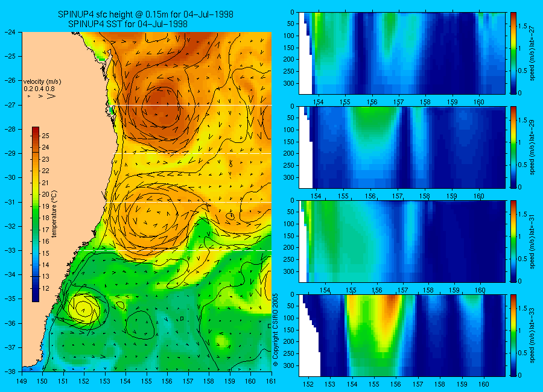
Task: Select the "speed (m/s) lat=-27" label
Action: [532, 54]
